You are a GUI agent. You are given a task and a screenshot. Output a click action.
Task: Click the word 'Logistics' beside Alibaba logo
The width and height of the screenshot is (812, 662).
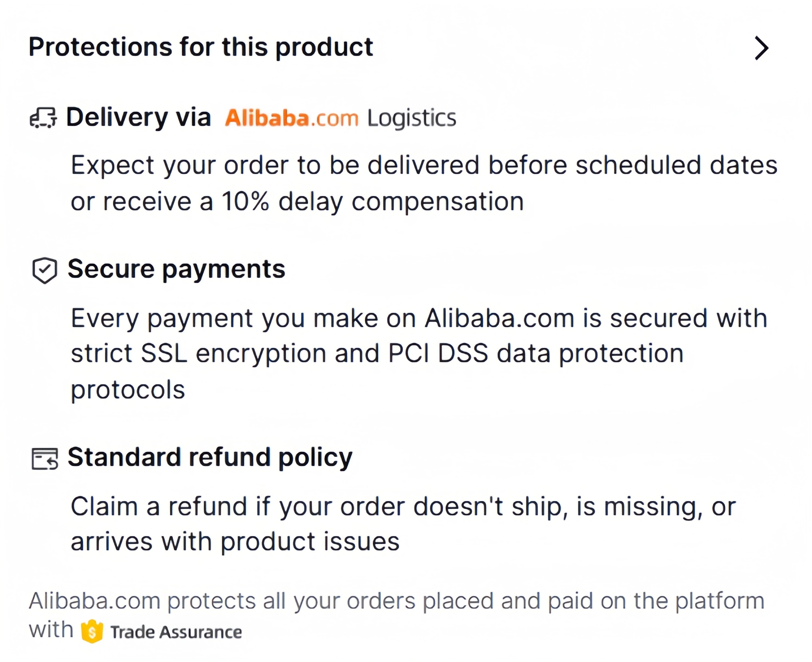[x=412, y=118]
